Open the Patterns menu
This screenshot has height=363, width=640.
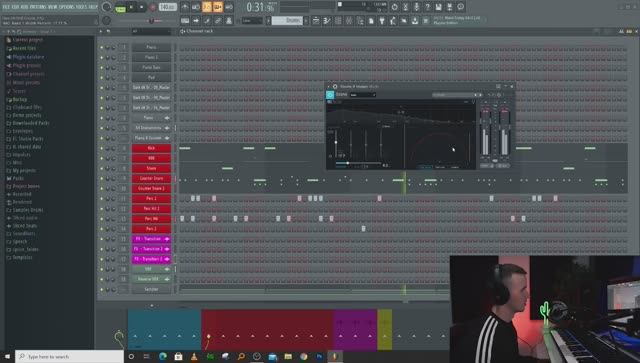click(x=38, y=7)
